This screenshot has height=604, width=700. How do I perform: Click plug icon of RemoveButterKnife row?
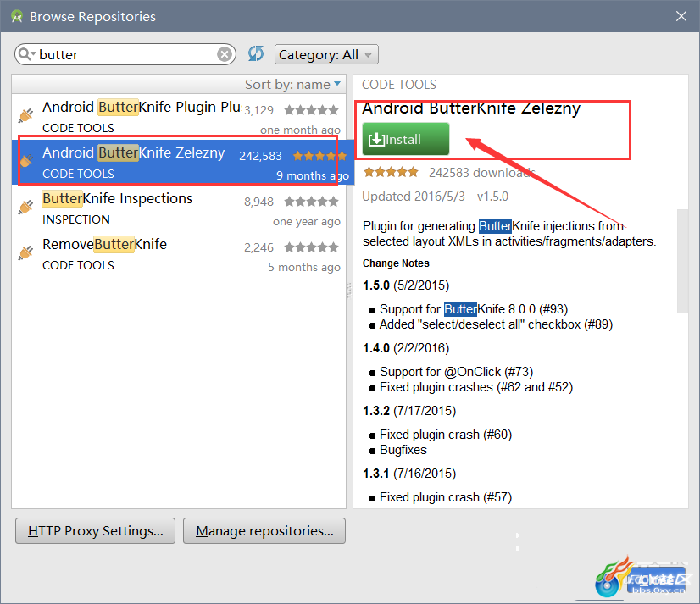(x=26, y=252)
